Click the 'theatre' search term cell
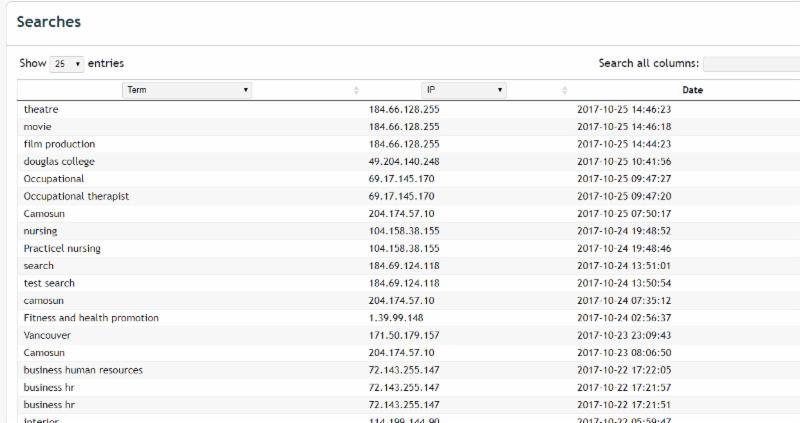This screenshot has height=423, width=800. click(41, 110)
